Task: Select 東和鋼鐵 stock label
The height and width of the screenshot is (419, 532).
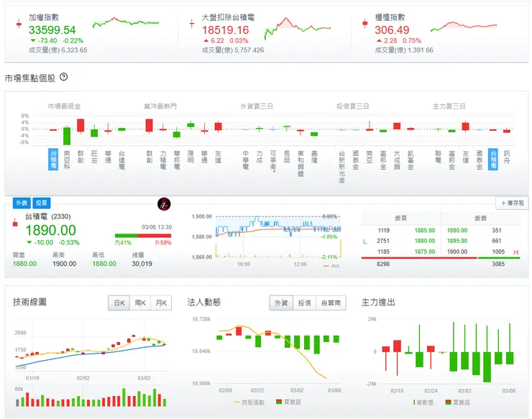Action: pyautogui.click(x=301, y=163)
